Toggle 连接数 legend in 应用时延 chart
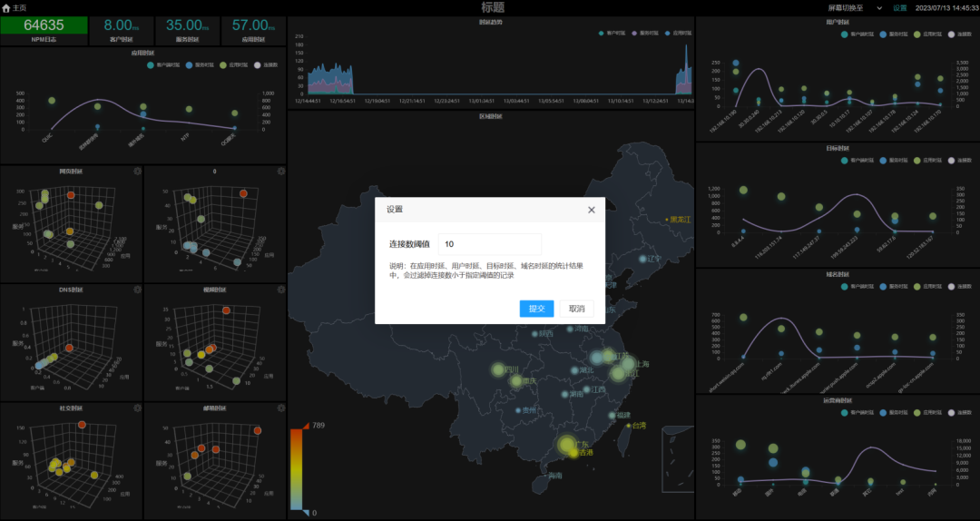This screenshot has width=980, height=521. coord(266,65)
